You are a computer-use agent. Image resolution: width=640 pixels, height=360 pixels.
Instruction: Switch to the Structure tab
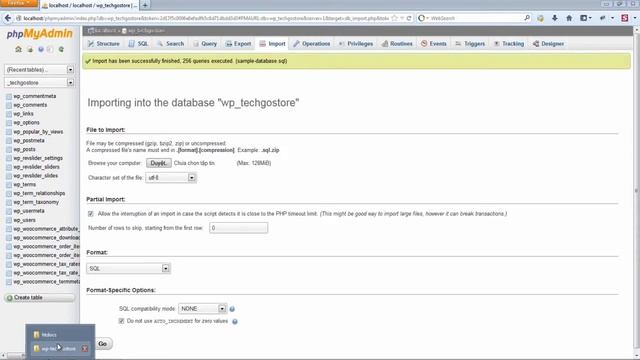pos(104,44)
